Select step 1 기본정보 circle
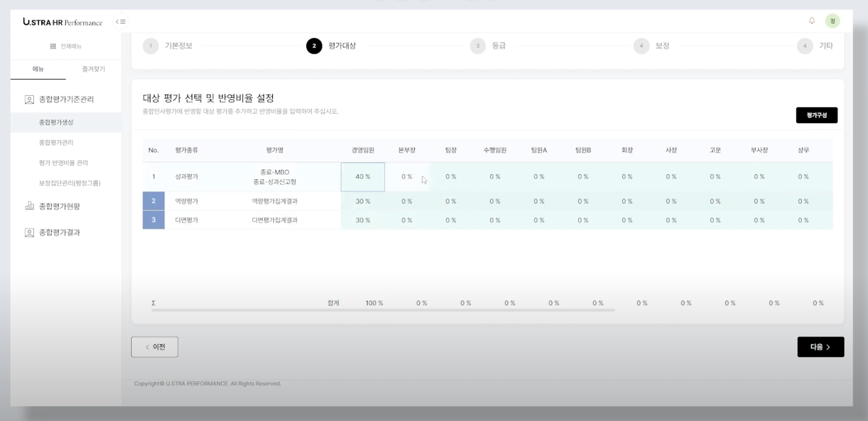The height and width of the screenshot is (421, 868). coord(150,46)
